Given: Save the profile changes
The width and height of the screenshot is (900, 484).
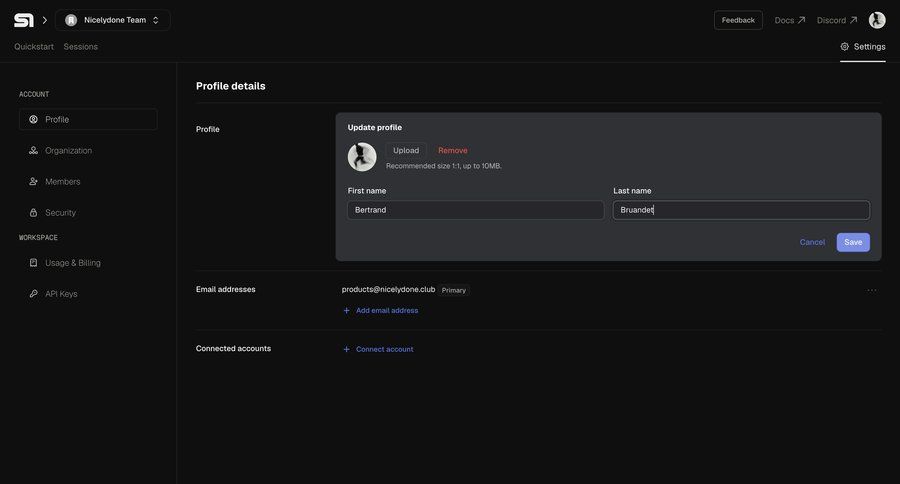Looking at the screenshot, I should [x=853, y=242].
